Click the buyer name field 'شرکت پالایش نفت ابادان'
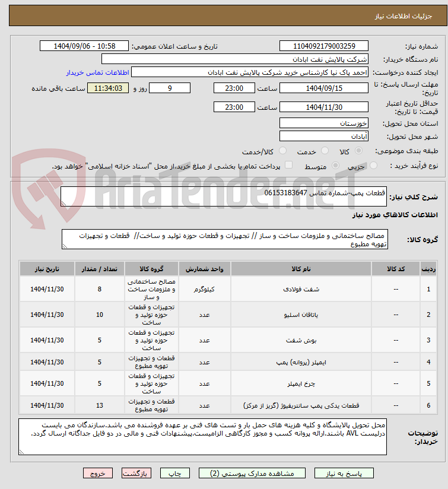This screenshot has height=489, width=448. (x=235, y=59)
